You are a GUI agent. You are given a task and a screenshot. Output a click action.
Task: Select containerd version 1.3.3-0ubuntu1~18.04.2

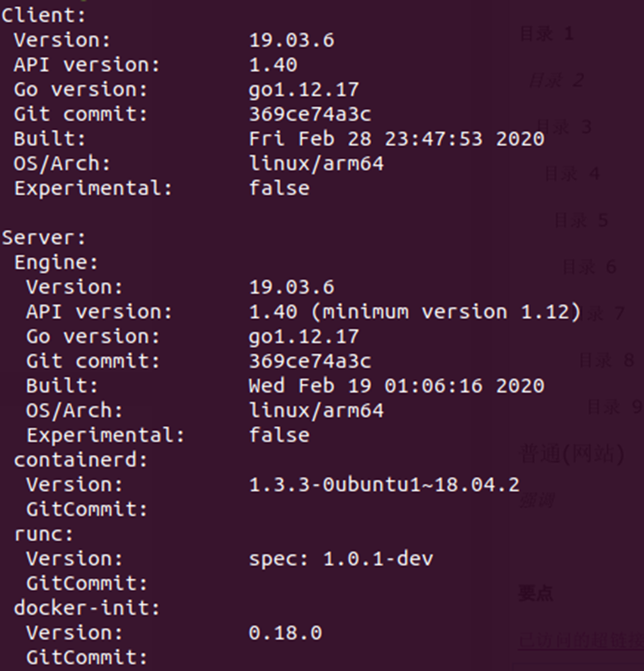point(384,486)
